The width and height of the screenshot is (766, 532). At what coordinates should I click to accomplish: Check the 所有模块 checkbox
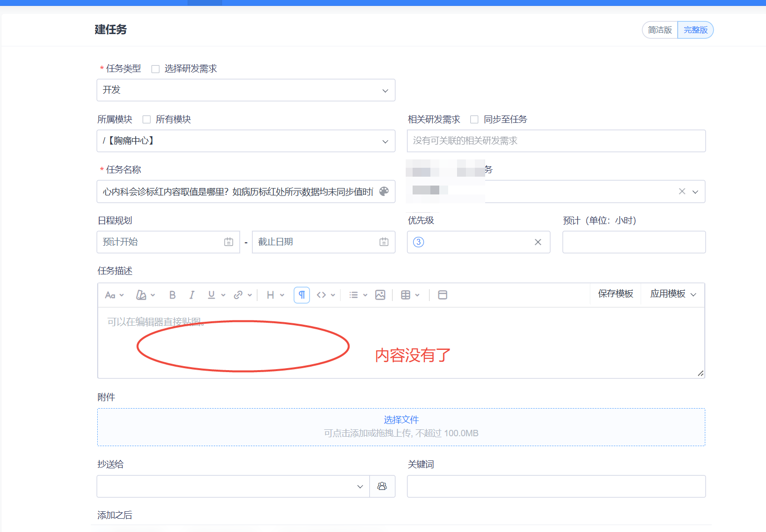point(147,119)
